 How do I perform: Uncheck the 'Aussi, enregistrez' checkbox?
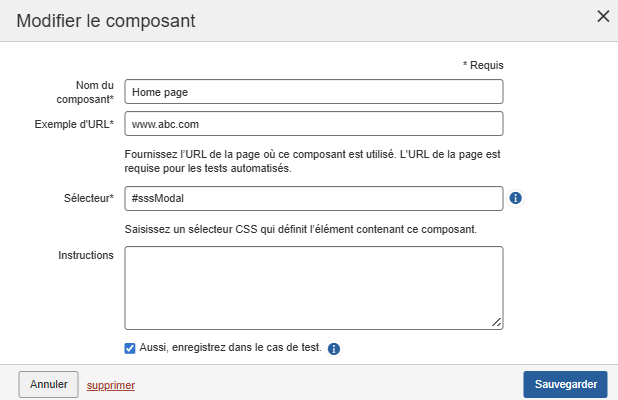(130, 348)
